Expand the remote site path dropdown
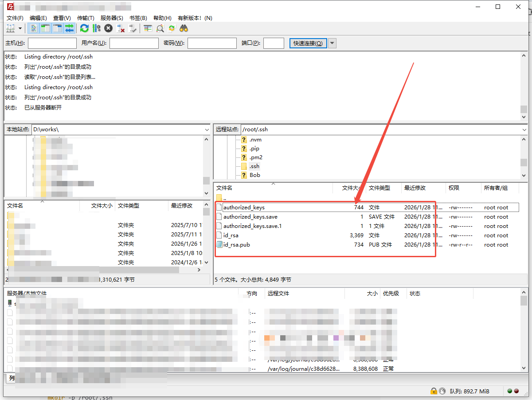Screen dimensions: 532x400 point(523,129)
